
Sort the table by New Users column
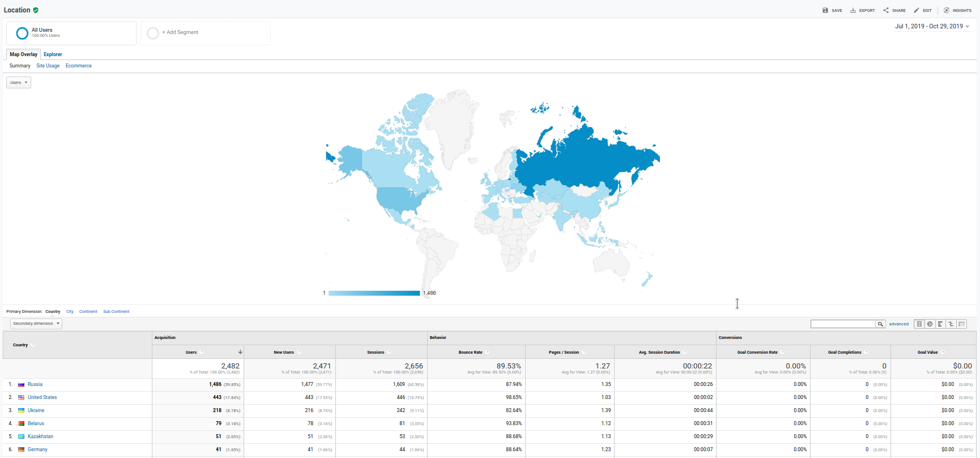[284, 352]
